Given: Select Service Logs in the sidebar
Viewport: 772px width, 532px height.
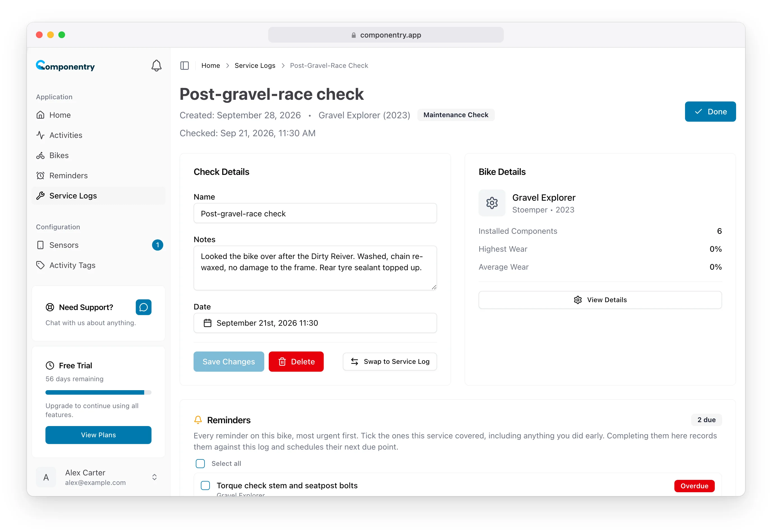Looking at the screenshot, I should click(98, 196).
